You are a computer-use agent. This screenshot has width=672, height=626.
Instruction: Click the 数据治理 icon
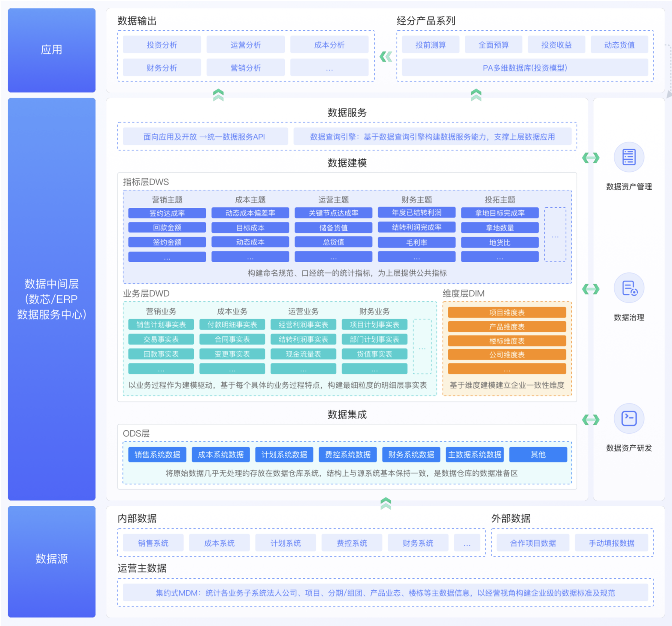click(x=629, y=288)
